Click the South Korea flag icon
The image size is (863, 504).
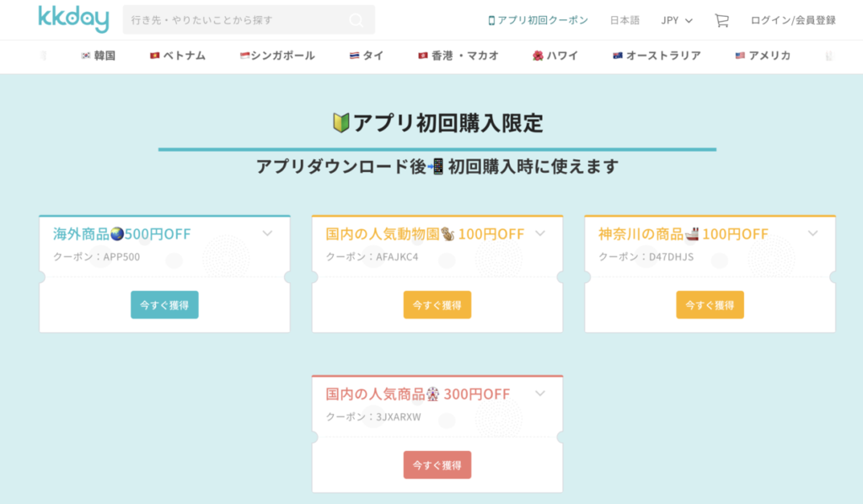click(86, 56)
